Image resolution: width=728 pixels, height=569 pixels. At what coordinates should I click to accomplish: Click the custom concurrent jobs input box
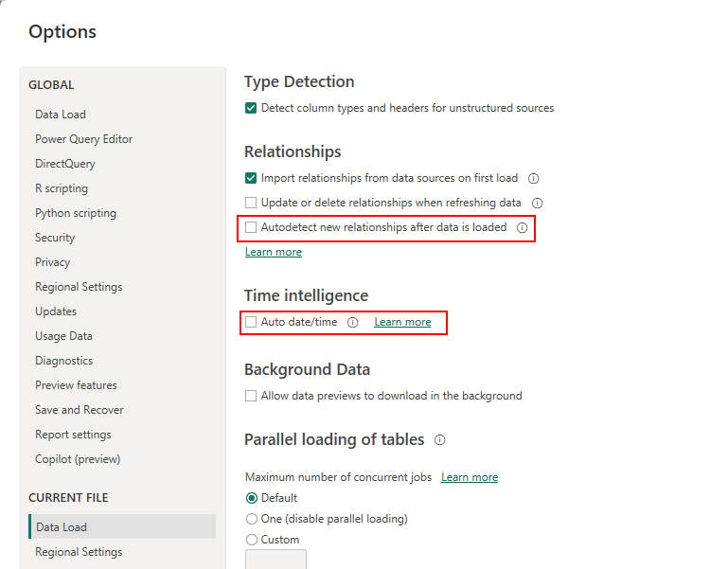(275, 560)
